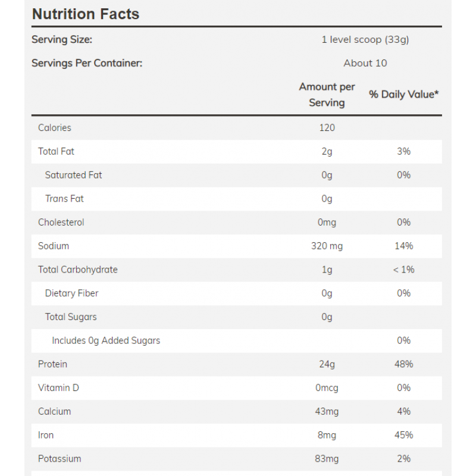
Task: Click the '1 level scoop (33g)' value
Action: 365,40
